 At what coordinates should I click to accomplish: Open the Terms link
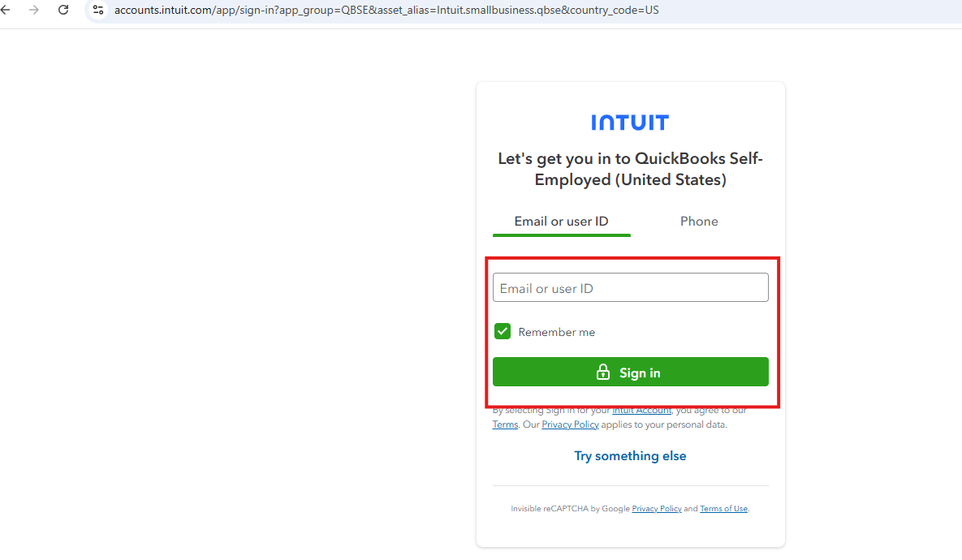click(505, 424)
